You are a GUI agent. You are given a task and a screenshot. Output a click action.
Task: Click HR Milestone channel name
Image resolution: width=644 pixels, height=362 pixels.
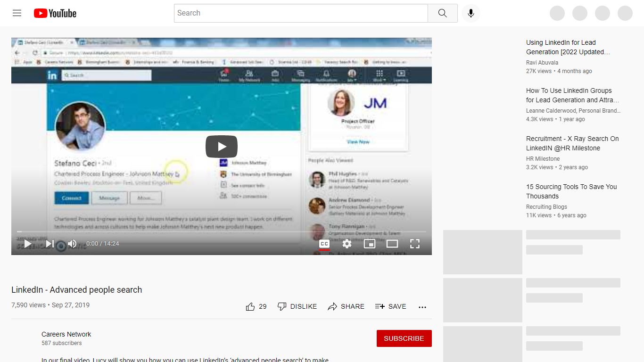click(543, 159)
